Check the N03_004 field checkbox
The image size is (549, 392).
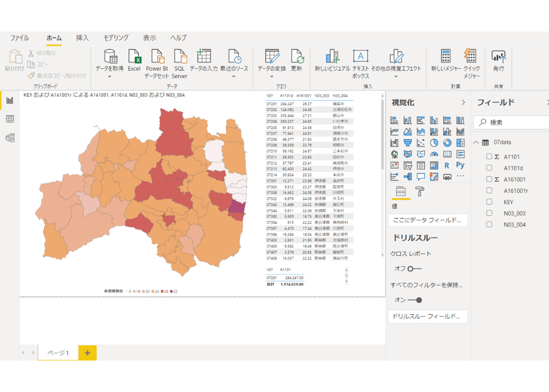tap(489, 225)
